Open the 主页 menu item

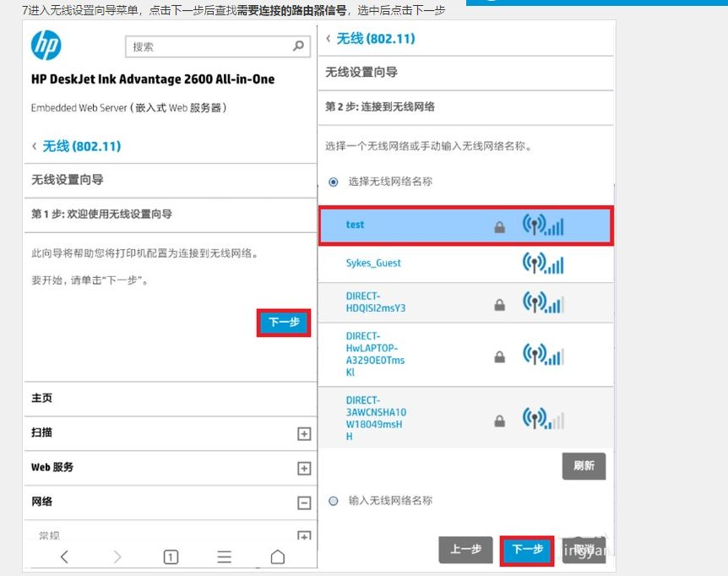pyautogui.click(x=171, y=399)
